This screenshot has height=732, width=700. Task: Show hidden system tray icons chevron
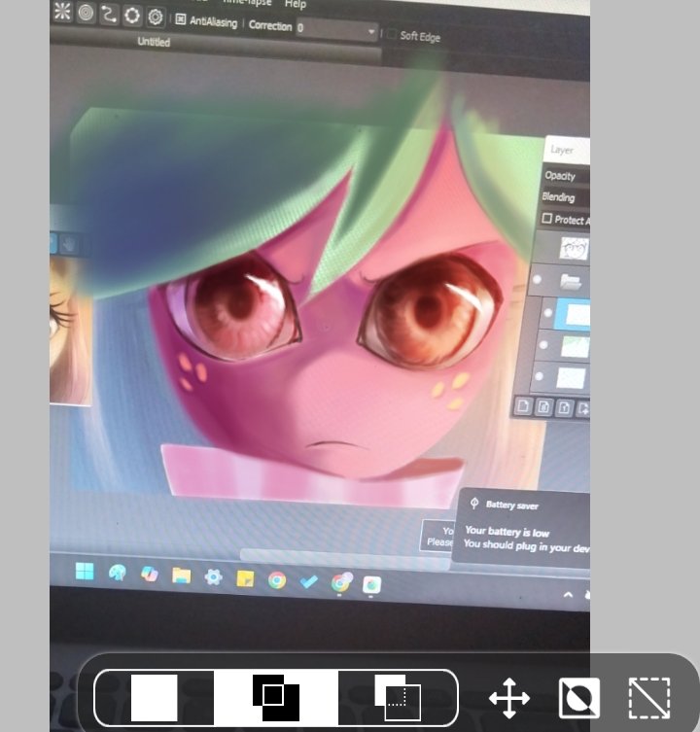pos(569,595)
